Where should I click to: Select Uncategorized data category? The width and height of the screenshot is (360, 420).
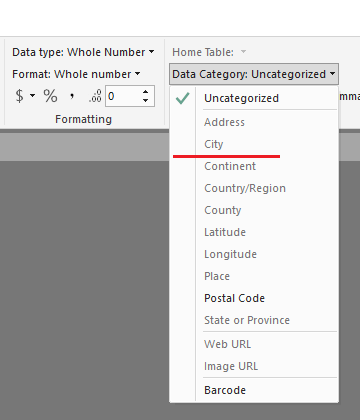[x=254, y=98]
